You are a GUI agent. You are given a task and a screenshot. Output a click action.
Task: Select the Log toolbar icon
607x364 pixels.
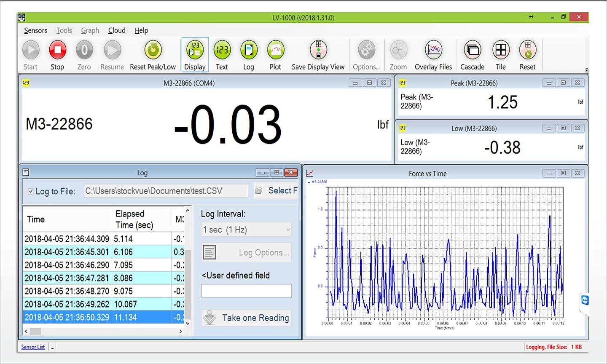click(x=249, y=51)
